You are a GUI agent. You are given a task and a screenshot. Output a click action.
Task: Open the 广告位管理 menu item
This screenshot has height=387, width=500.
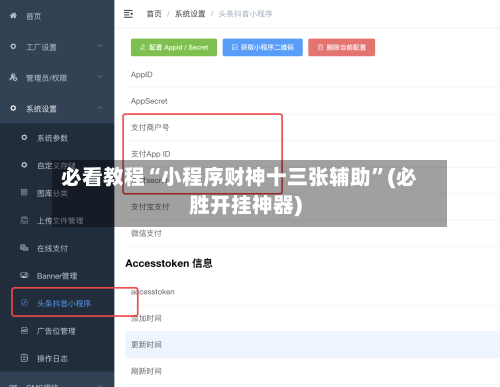click(x=56, y=331)
